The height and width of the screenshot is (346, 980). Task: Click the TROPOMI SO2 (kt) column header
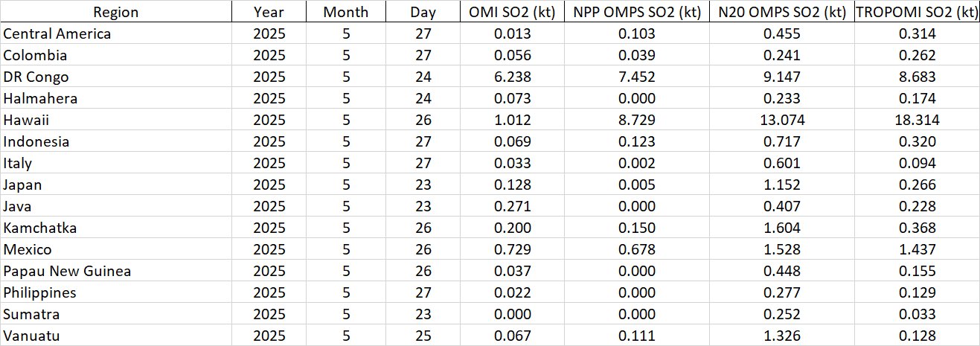(x=916, y=12)
